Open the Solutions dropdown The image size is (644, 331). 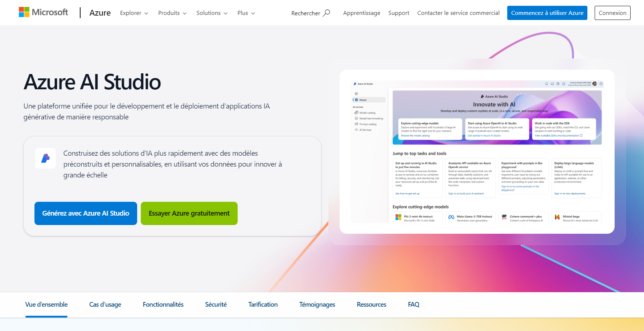(212, 13)
